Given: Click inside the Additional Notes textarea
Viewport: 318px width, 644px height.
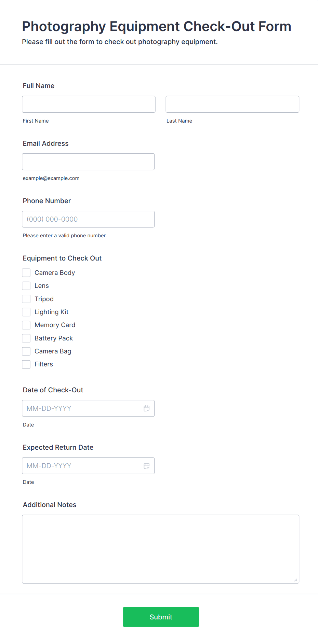Looking at the screenshot, I should (160, 549).
